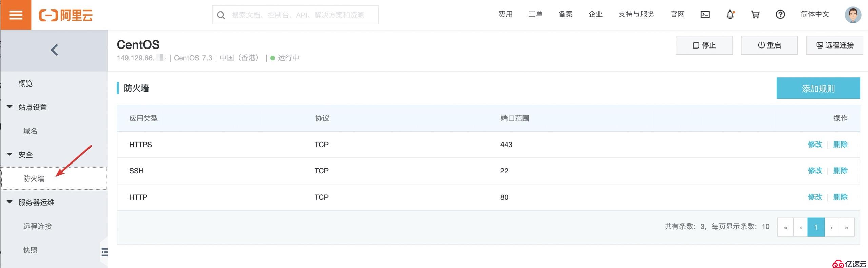This screenshot has height=268, width=868.
Task: Collapse the 安全 section
Action: click(x=25, y=155)
